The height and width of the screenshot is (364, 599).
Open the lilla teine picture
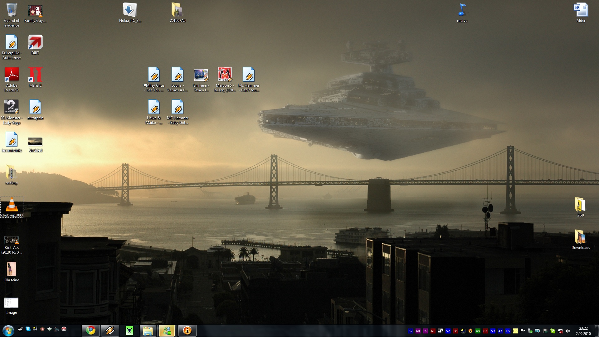[12, 272]
